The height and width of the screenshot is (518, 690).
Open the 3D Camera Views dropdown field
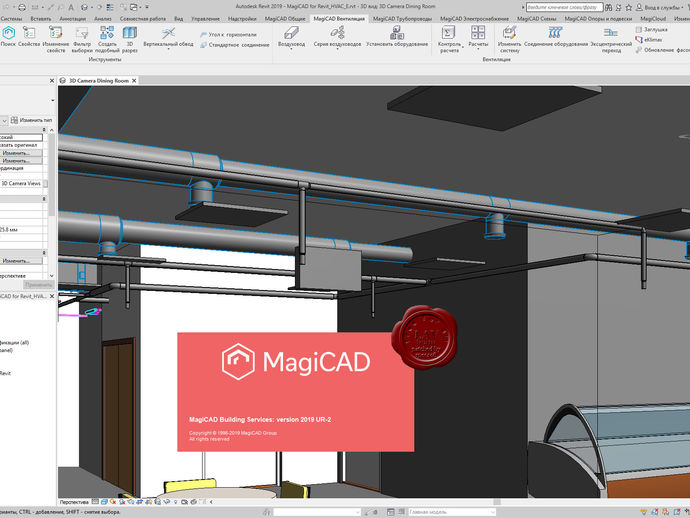(x=23, y=183)
